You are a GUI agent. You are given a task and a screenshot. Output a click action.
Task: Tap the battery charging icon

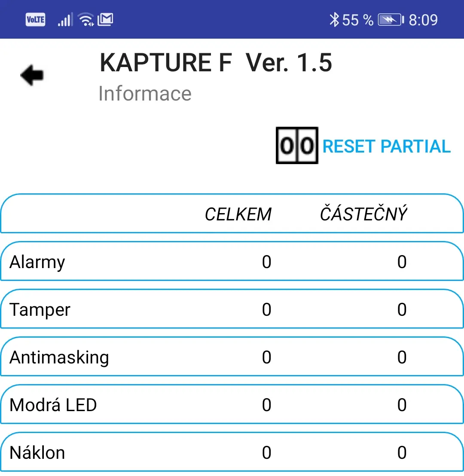coord(391,20)
